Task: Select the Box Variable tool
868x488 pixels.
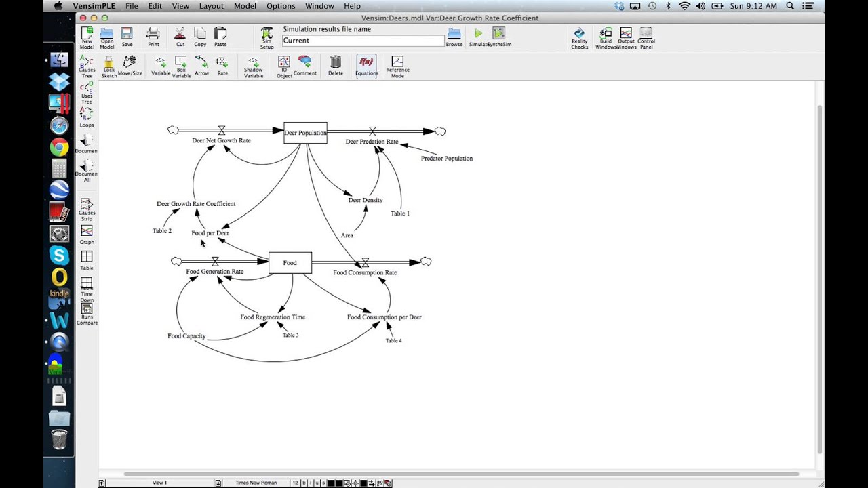Action: click(x=181, y=66)
